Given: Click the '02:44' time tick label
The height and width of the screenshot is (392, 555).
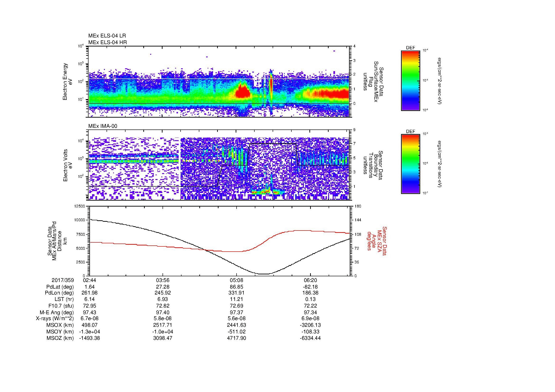Looking at the screenshot, I should [x=90, y=280].
